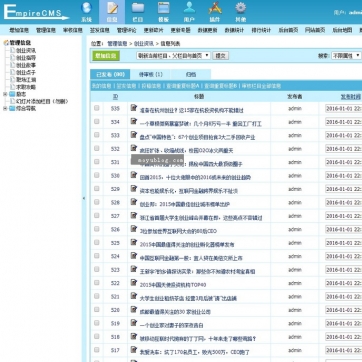Open the 模板 window icon in top navigation
The height and width of the screenshot is (362, 362).
[x=163, y=8]
